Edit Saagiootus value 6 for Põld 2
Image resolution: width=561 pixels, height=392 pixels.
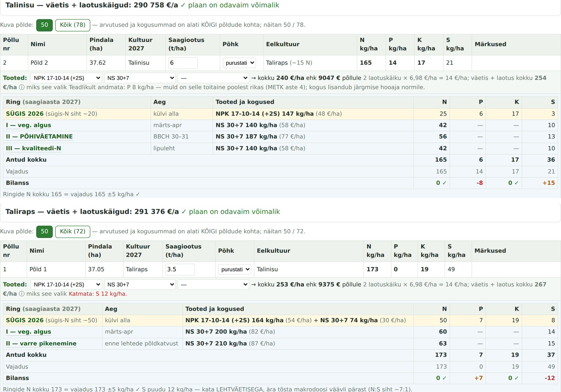183,63
